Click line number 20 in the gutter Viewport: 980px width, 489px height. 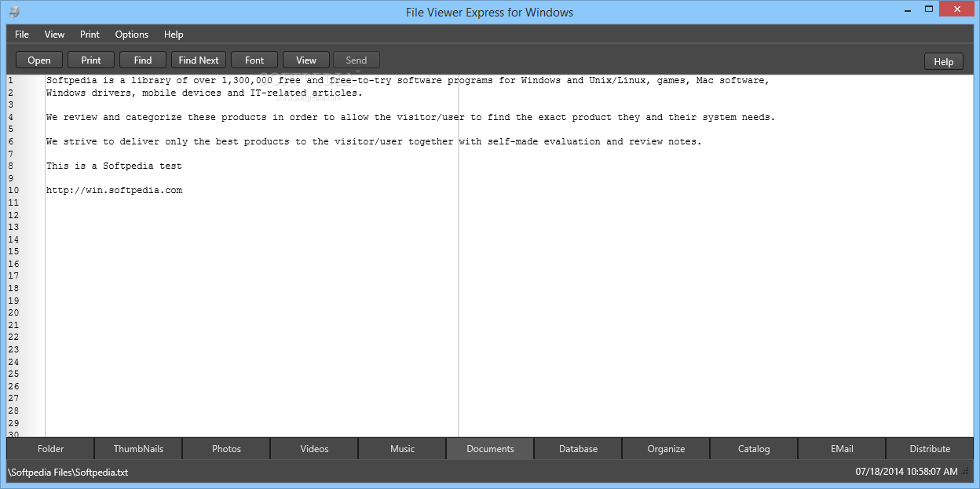(13, 312)
